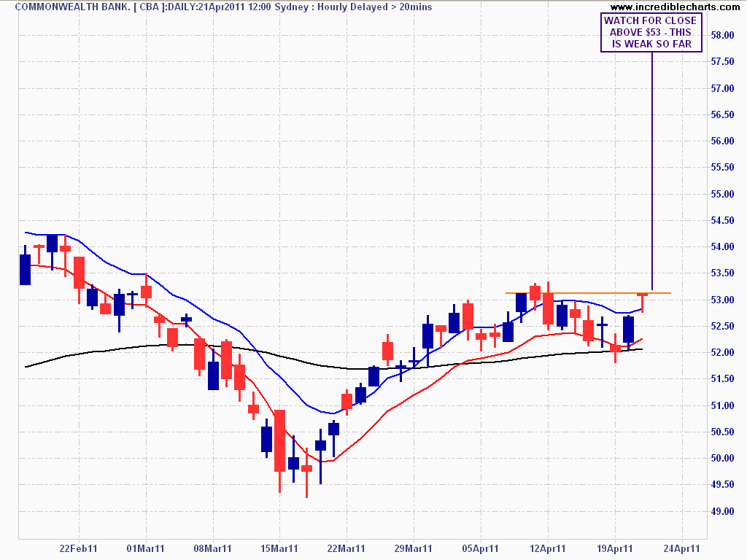747x560 pixels.
Task: Click the 12Apr11 date label
Action: [x=547, y=548]
